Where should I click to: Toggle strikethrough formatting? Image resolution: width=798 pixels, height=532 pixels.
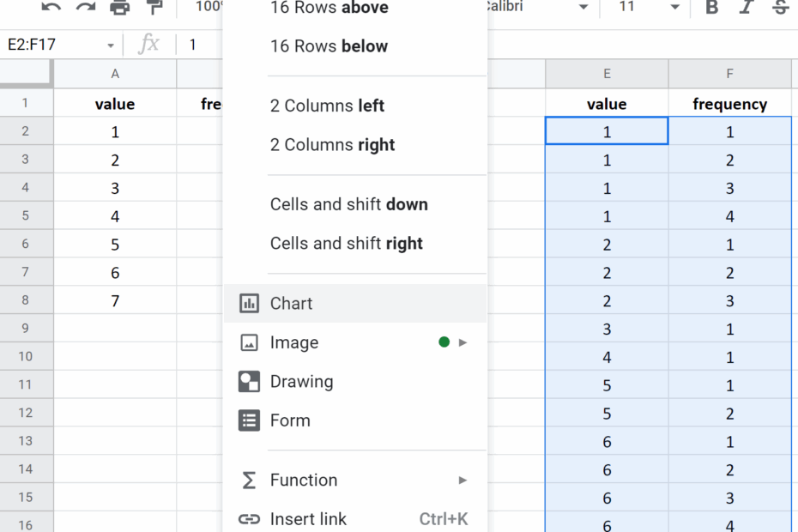pos(780,7)
